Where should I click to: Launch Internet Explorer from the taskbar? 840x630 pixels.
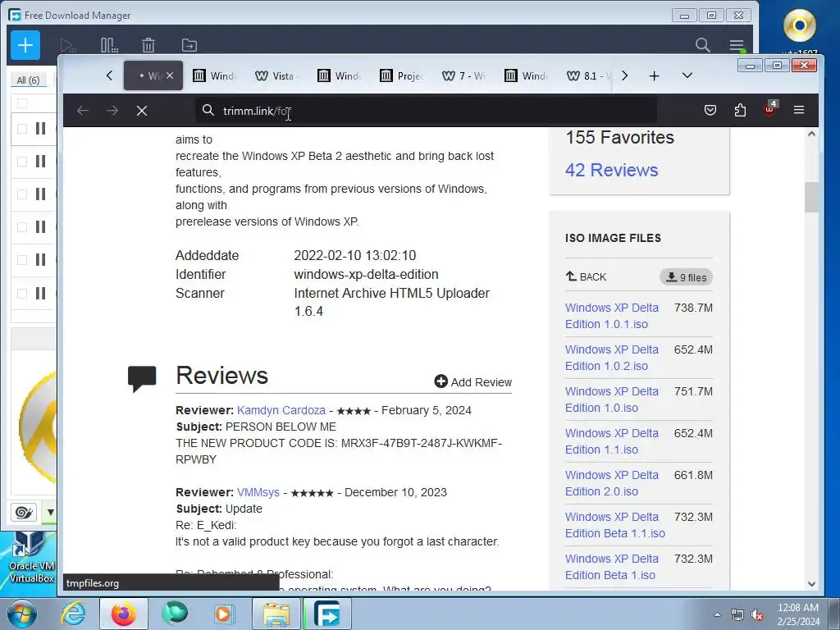point(73,614)
